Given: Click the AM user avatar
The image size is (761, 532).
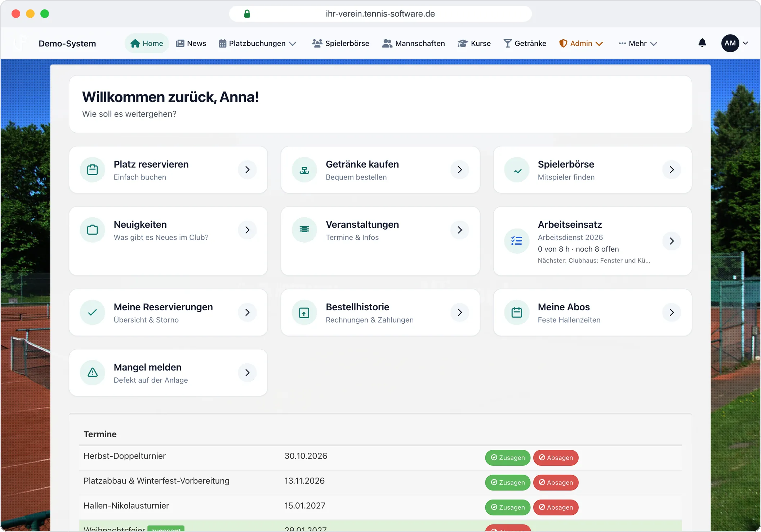Looking at the screenshot, I should (730, 43).
